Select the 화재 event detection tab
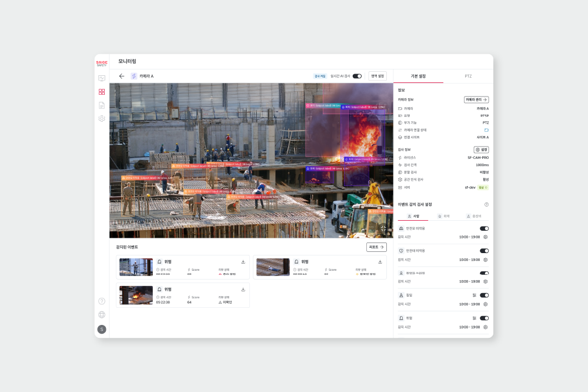 [x=444, y=217]
